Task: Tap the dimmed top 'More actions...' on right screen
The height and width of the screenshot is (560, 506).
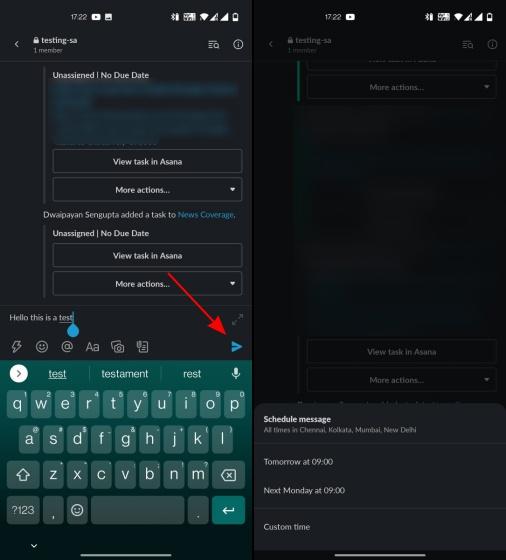Action: [402, 87]
